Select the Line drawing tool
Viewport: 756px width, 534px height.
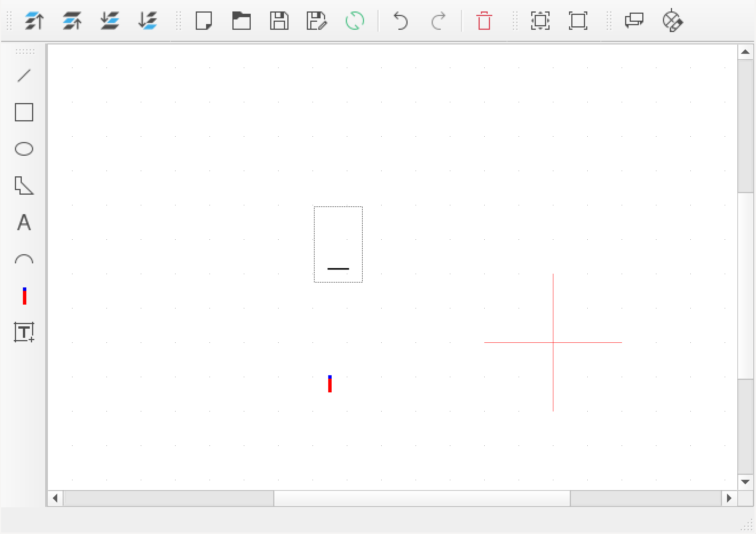click(x=24, y=76)
